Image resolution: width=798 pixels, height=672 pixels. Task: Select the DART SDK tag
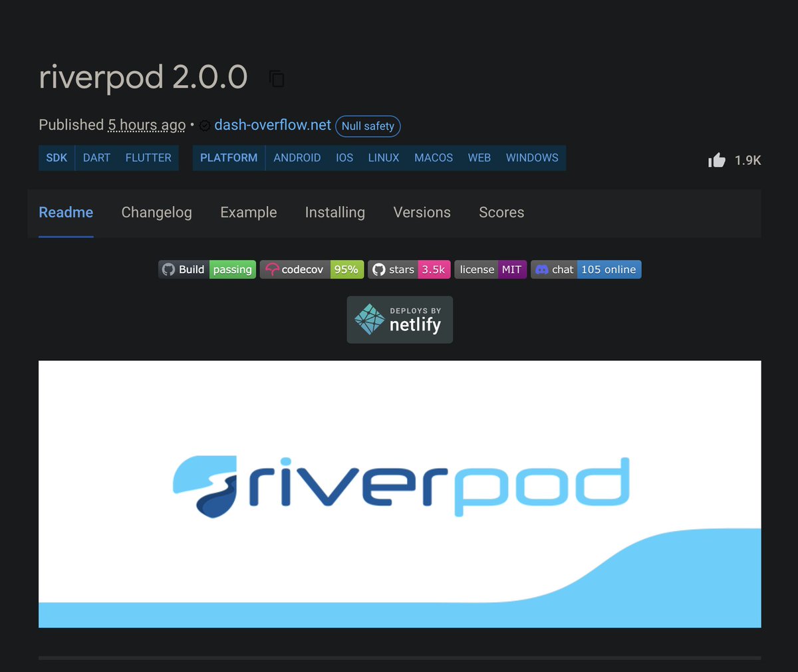tap(96, 158)
